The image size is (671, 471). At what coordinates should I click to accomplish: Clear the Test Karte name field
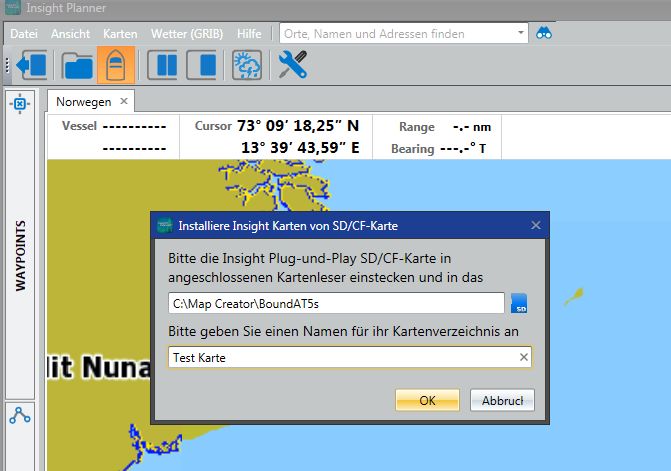pyautogui.click(x=523, y=357)
